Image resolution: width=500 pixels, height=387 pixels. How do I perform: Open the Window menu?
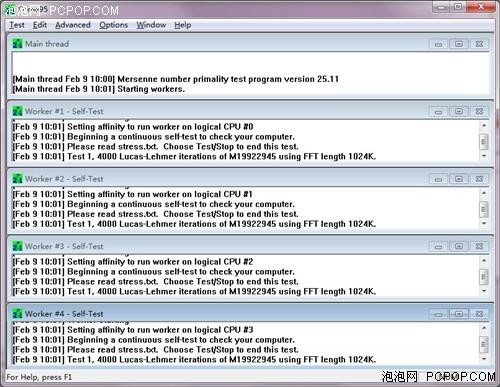coord(151,25)
